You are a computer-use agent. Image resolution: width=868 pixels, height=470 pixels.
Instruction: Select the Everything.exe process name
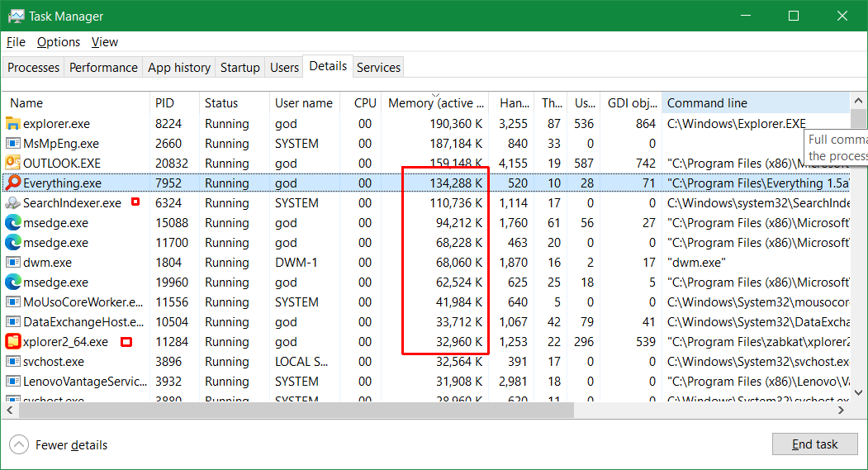pos(62,183)
